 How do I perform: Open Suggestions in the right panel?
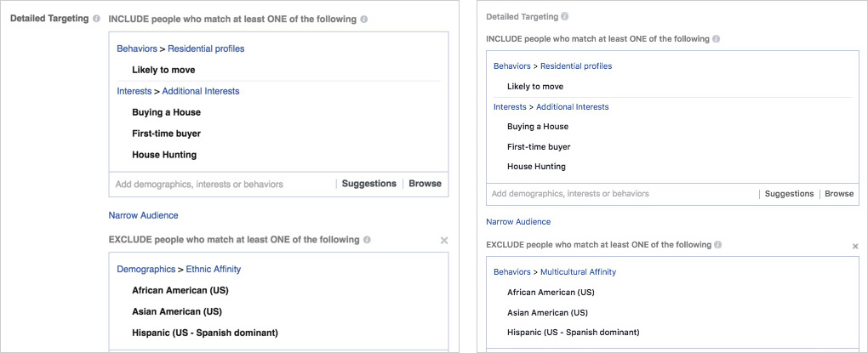tap(789, 194)
